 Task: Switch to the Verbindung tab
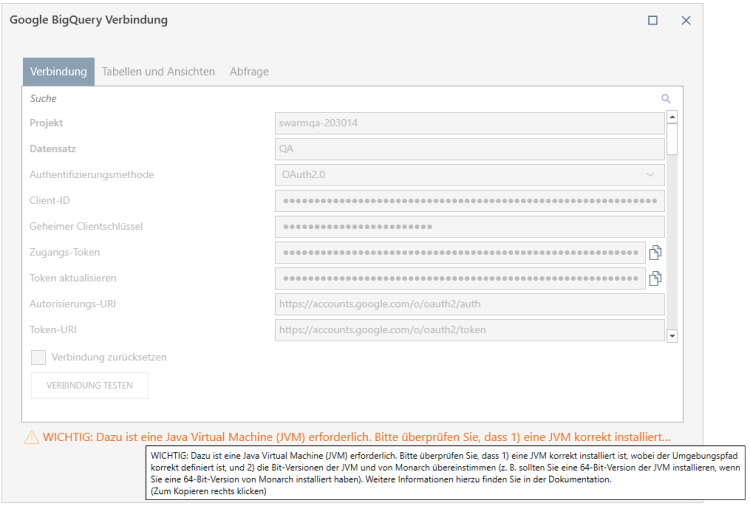point(58,71)
